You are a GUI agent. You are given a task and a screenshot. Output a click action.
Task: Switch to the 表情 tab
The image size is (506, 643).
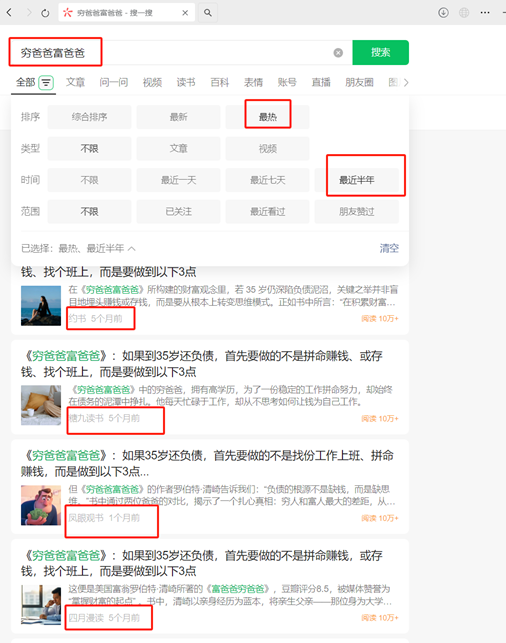point(253,82)
